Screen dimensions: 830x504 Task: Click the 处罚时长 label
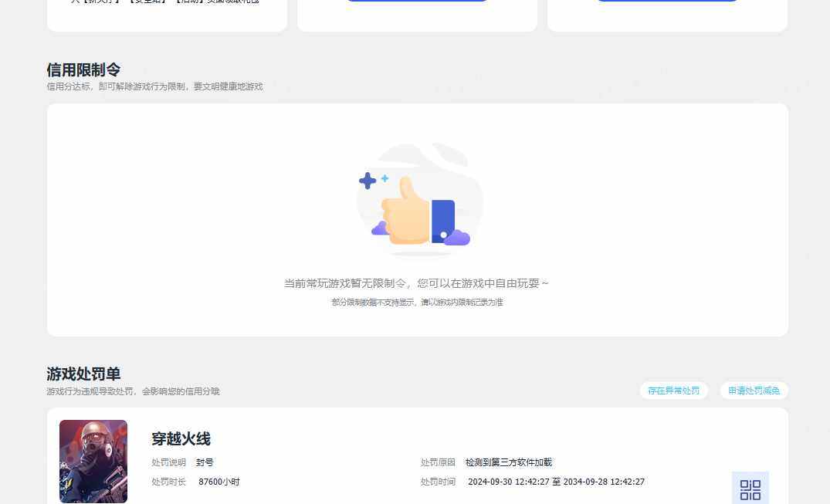coord(169,482)
